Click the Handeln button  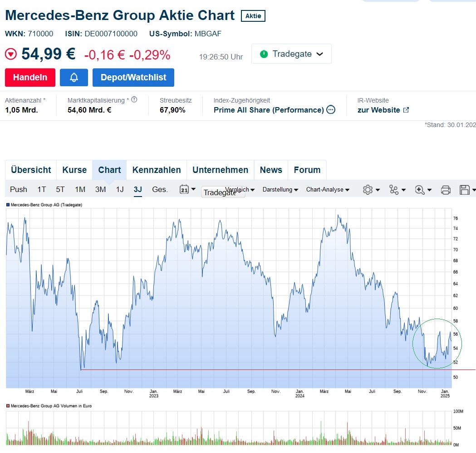tap(30, 77)
